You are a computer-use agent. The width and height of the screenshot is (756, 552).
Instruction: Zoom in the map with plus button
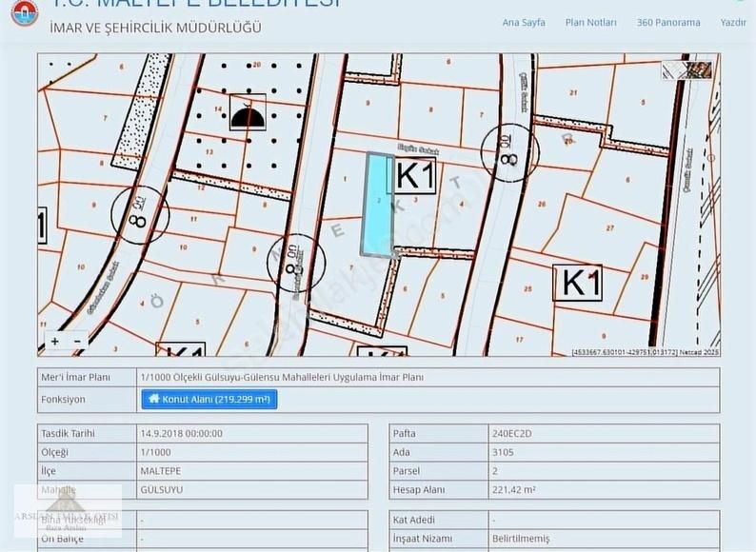click(55, 342)
